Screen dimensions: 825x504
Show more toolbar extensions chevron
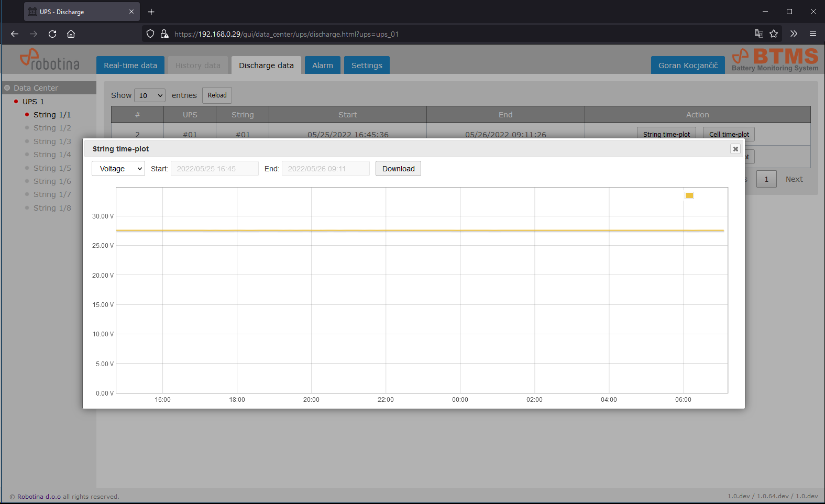click(x=794, y=34)
